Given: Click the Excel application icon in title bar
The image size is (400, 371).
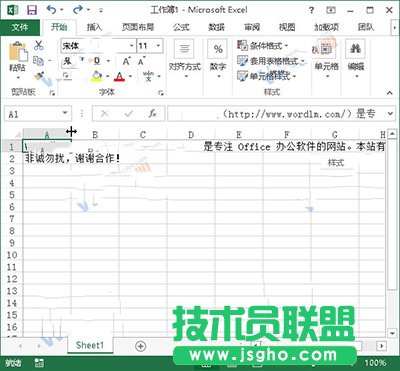Looking at the screenshot, I should point(13,10).
